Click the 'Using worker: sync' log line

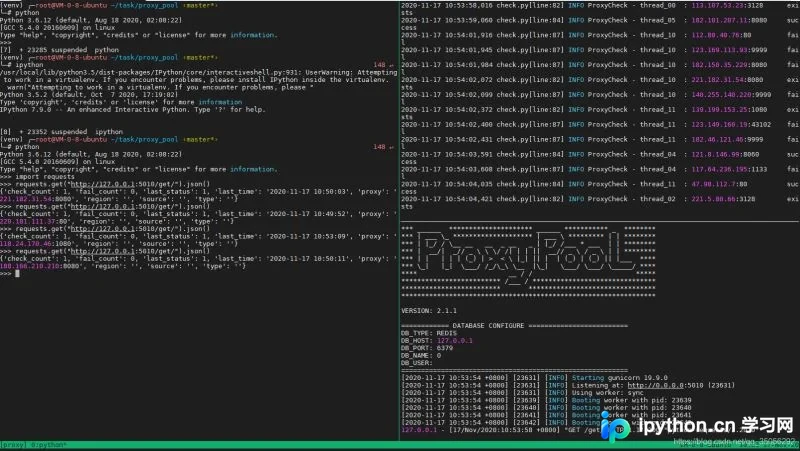(x=522, y=393)
